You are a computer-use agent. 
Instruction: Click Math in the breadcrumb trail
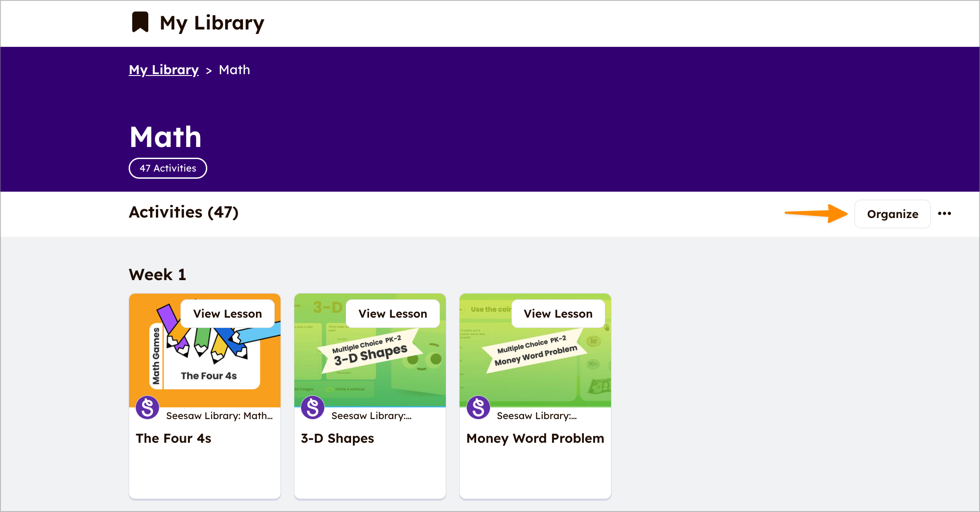235,70
